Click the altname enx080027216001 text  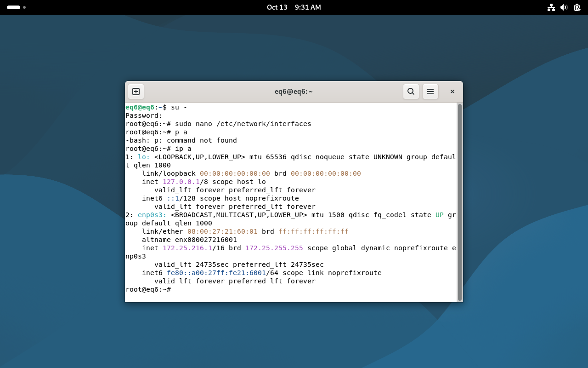click(189, 240)
